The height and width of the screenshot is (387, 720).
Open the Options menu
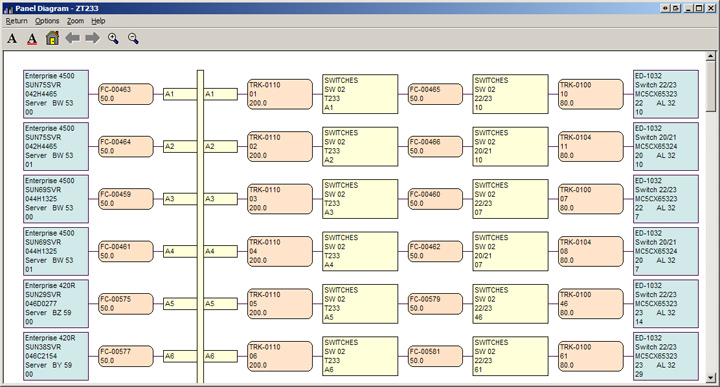coord(47,21)
